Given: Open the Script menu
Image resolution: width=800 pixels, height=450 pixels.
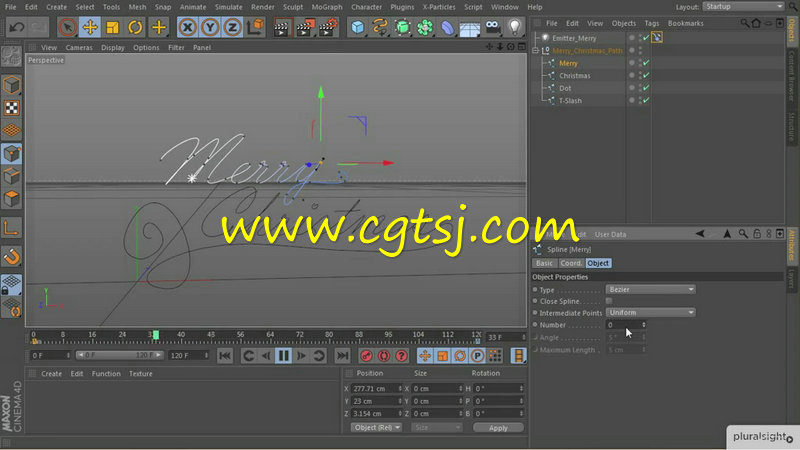Looking at the screenshot, I should 473,7.
